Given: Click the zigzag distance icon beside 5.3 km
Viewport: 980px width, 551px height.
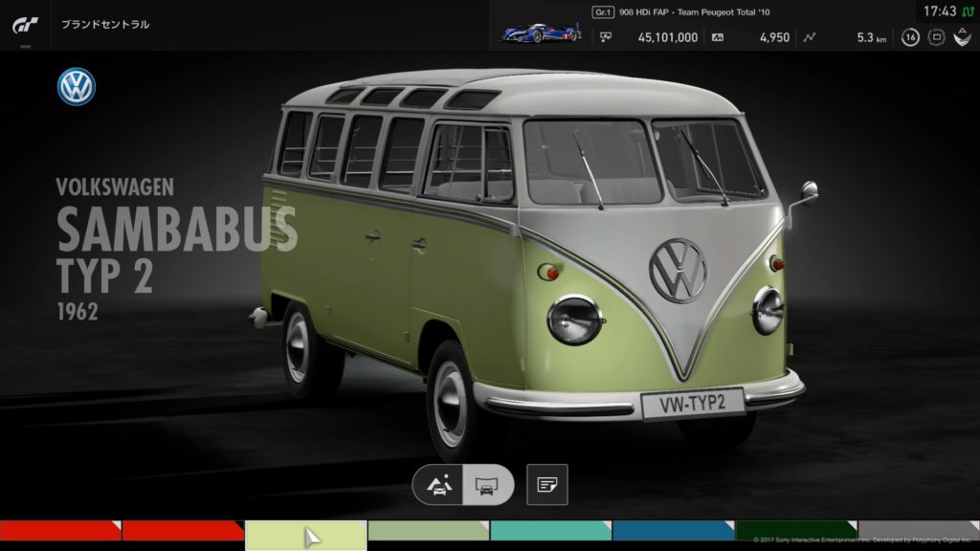Looking at the screenshot, I should coord(810,37).
